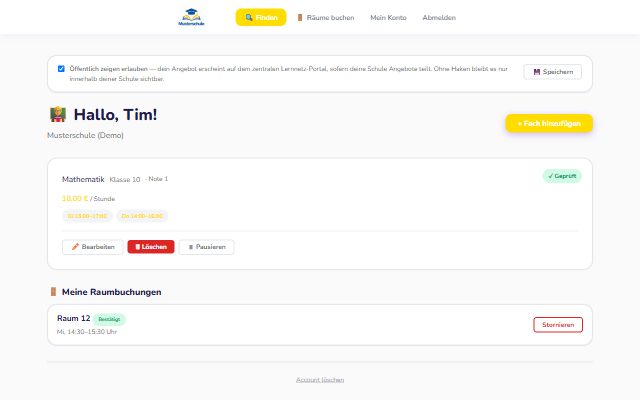The height and width of the screenshot is (400, 640).
Task: Click the Bestätigt badge beside Raum 12
Action: [109, 319]
